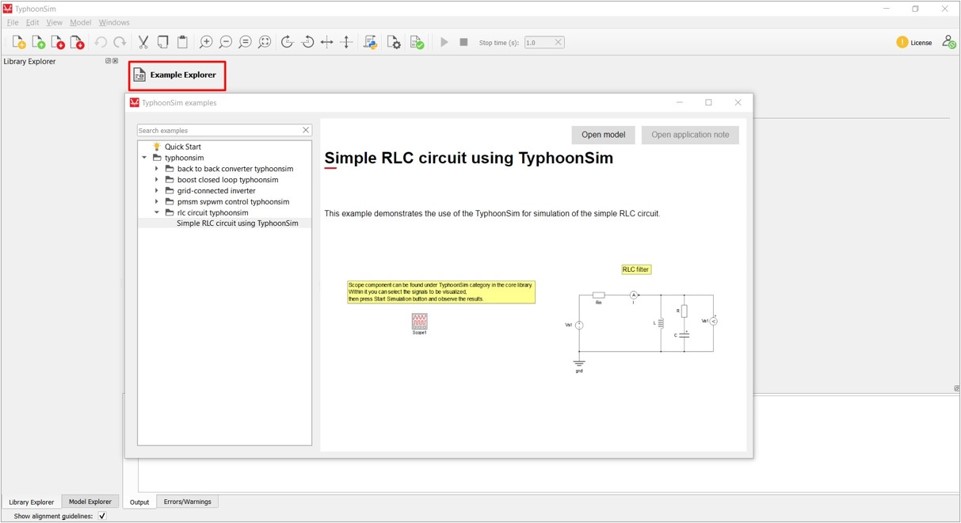
Task: Click the Cut scissors icon
Action: click(x=143, y=42)
